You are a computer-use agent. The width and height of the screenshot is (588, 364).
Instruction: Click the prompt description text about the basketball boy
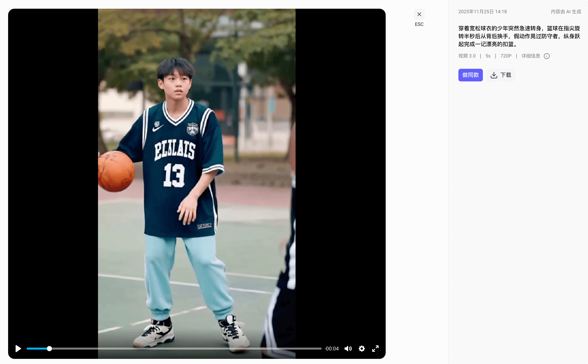click(x=519, y=36)
